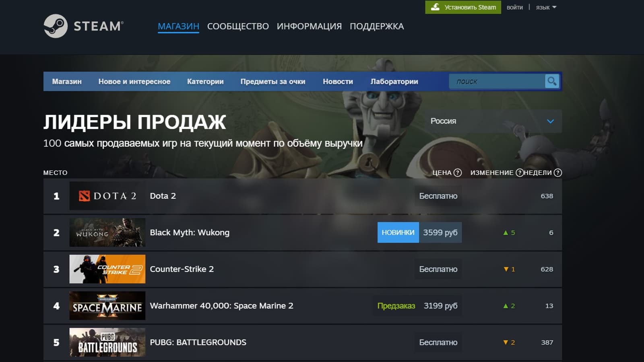Open the Магазин store tab
Screen dimensions: 644x362
pos(67,81)
